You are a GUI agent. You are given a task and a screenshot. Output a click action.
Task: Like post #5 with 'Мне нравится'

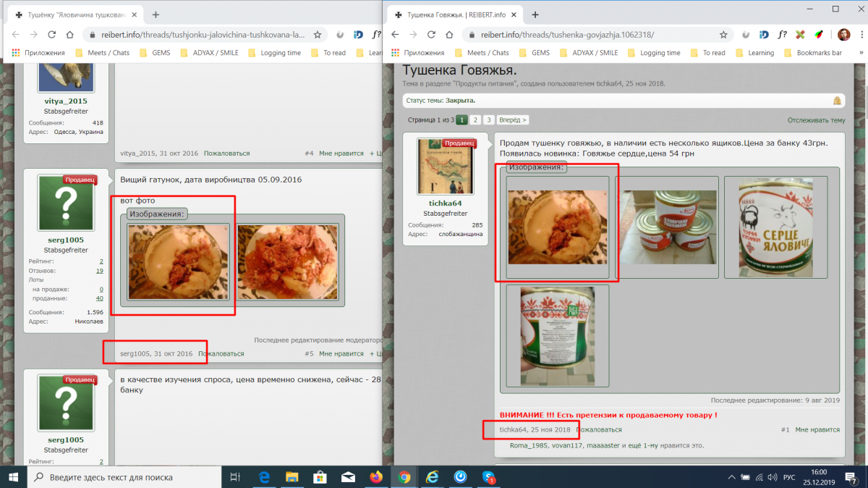tap(341, 354)
